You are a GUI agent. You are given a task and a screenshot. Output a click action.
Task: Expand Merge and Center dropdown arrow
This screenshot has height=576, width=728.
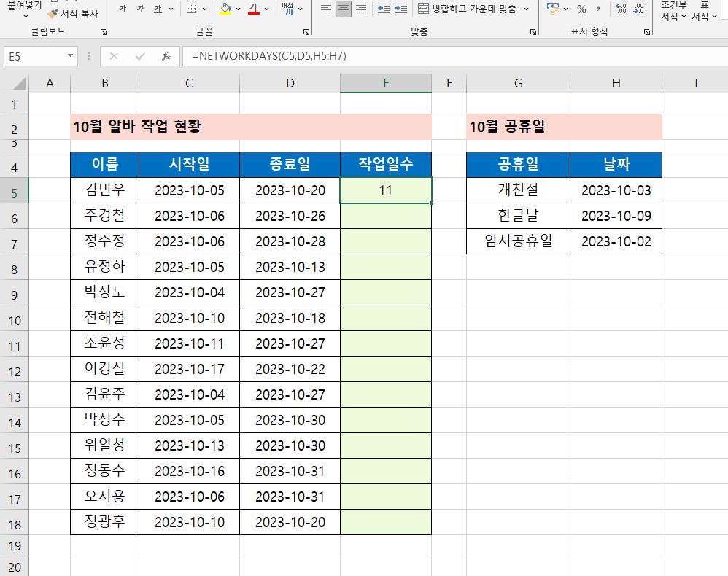(526, 9)
